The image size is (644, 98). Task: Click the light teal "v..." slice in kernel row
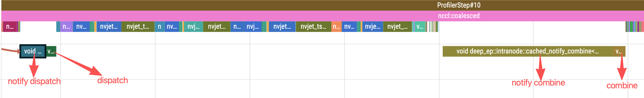420,27
